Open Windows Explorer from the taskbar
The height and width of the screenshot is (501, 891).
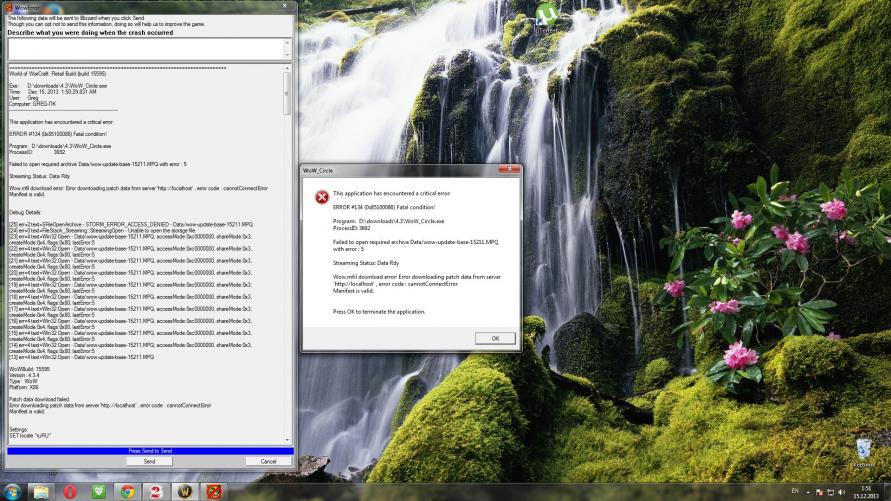pyautogui.click(x=42, y=492)
